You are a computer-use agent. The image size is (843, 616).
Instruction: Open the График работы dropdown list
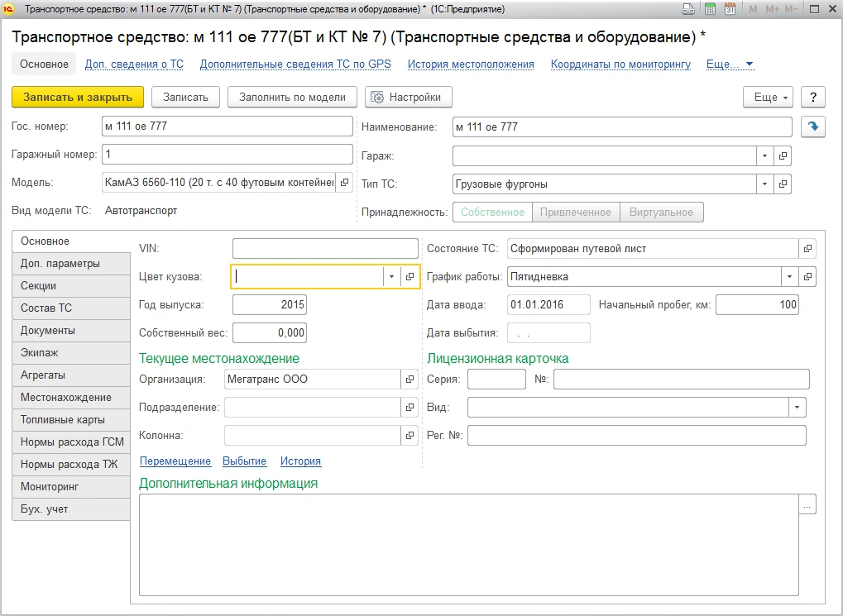click(x=789, y=277)
